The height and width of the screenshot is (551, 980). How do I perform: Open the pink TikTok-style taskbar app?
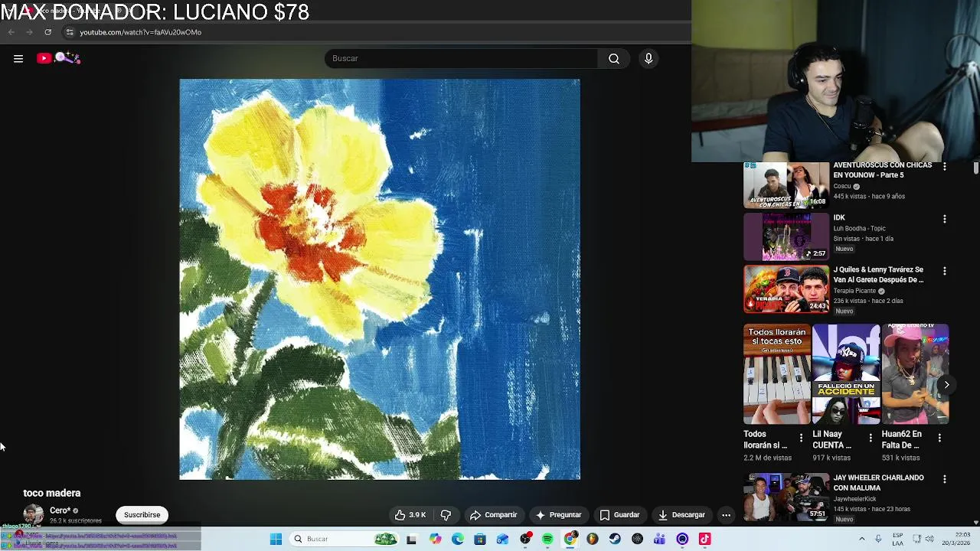point(705,540)
